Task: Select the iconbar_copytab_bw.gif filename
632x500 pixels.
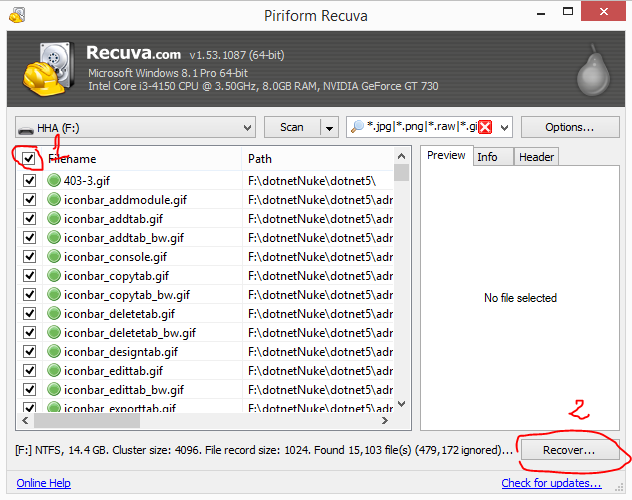Action: point(127,295)
